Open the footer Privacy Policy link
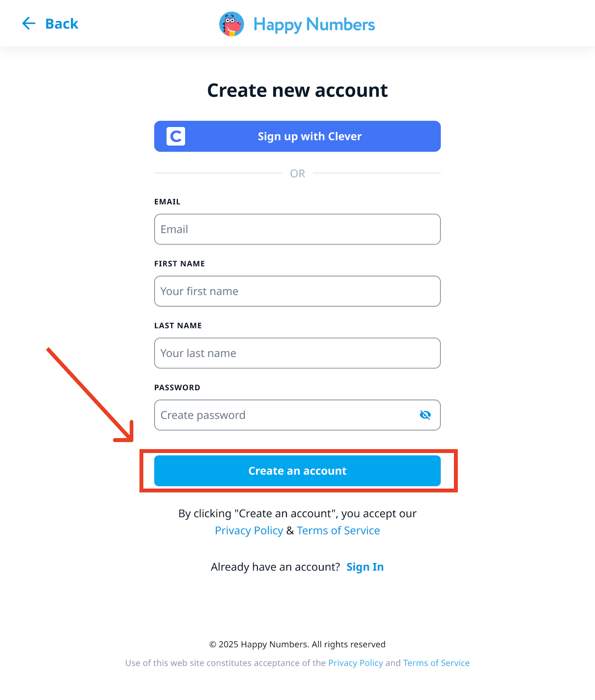The width and height of the screenshot is (595, 700). point(356,663)
